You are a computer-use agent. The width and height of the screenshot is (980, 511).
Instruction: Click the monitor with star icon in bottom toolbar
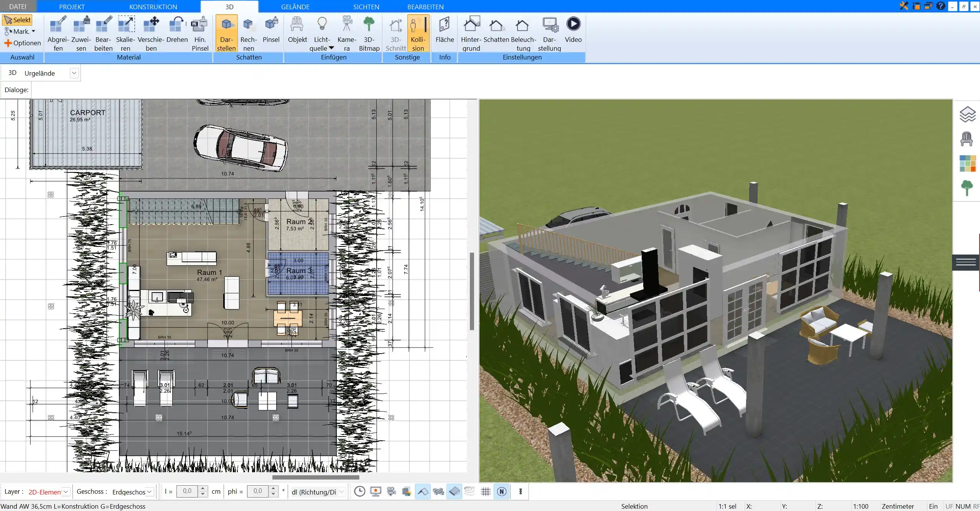click(376, 491)
